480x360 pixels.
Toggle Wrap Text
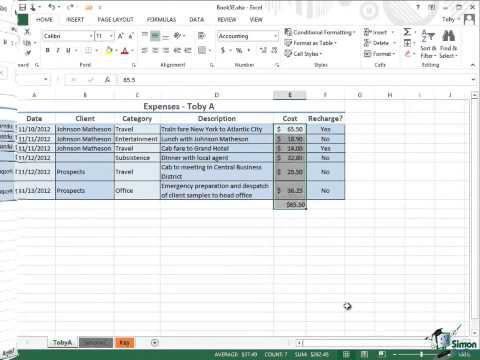click(201, 35)
